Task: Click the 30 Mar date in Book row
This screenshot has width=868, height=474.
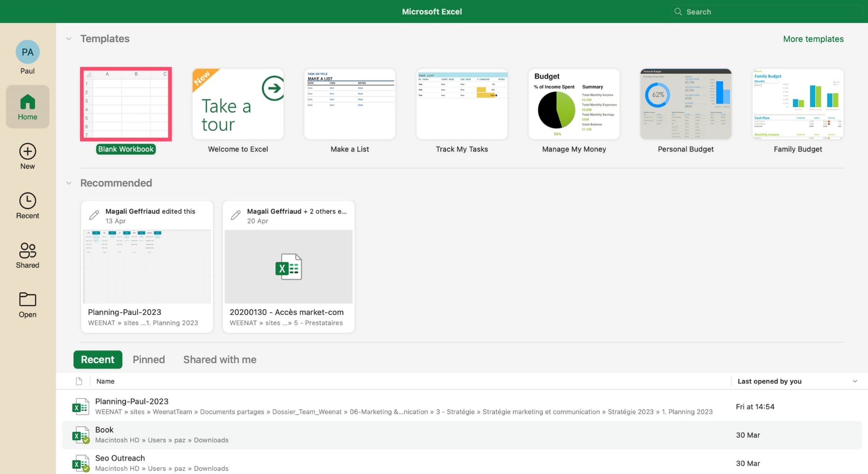Action: pyautogui.click(x=748, y=435)
